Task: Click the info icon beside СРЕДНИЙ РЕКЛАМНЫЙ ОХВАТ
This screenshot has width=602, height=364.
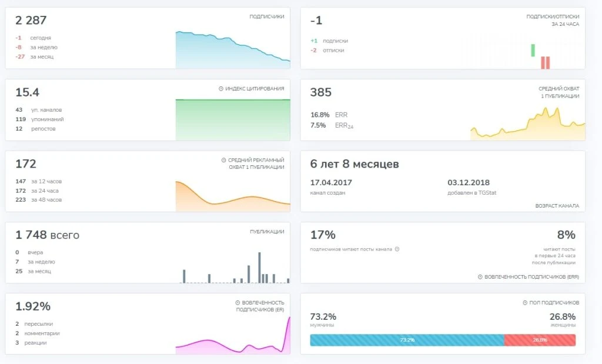Action: (x=223, y=160)
